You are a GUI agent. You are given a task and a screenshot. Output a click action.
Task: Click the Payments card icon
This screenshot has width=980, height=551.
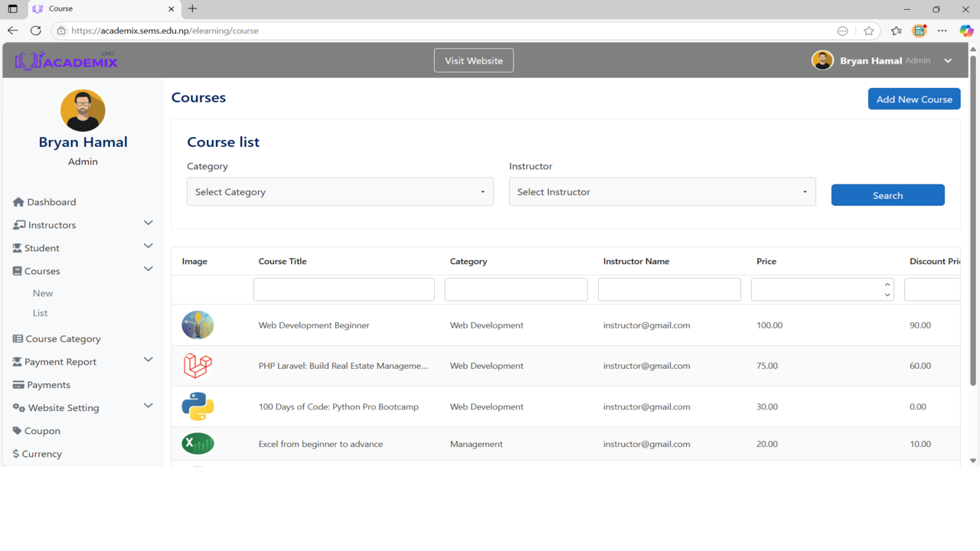point(18,385)
